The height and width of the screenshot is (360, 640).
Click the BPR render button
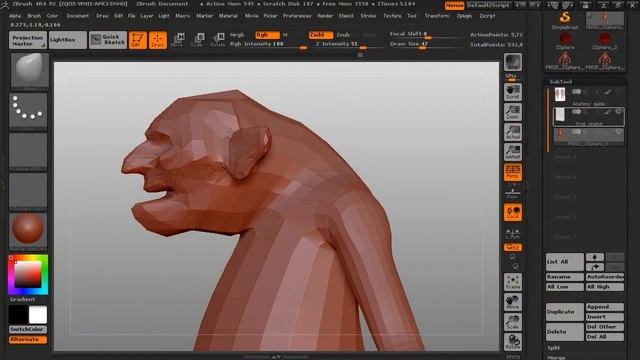[x=513, y=62]
